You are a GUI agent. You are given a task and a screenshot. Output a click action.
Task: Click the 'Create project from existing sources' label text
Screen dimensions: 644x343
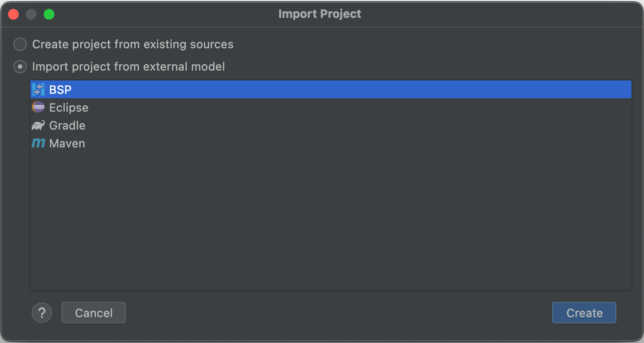pos(132,44)
